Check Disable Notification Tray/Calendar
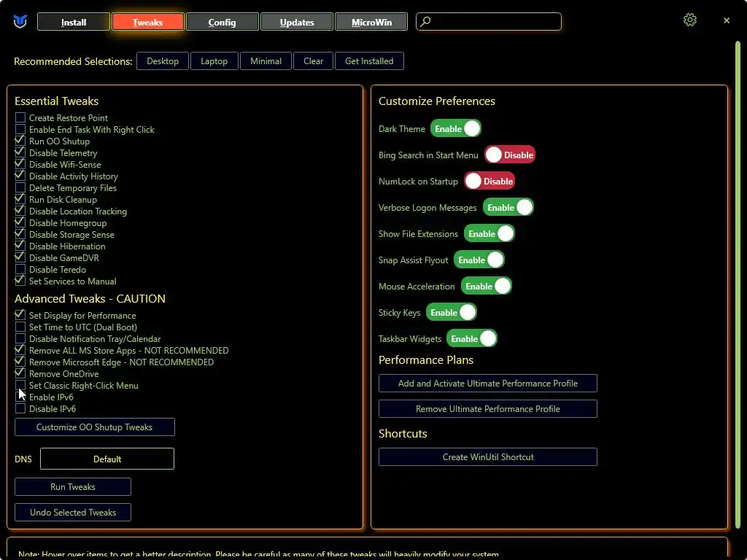This screenshot has width=747, height=560. [20, 338]
